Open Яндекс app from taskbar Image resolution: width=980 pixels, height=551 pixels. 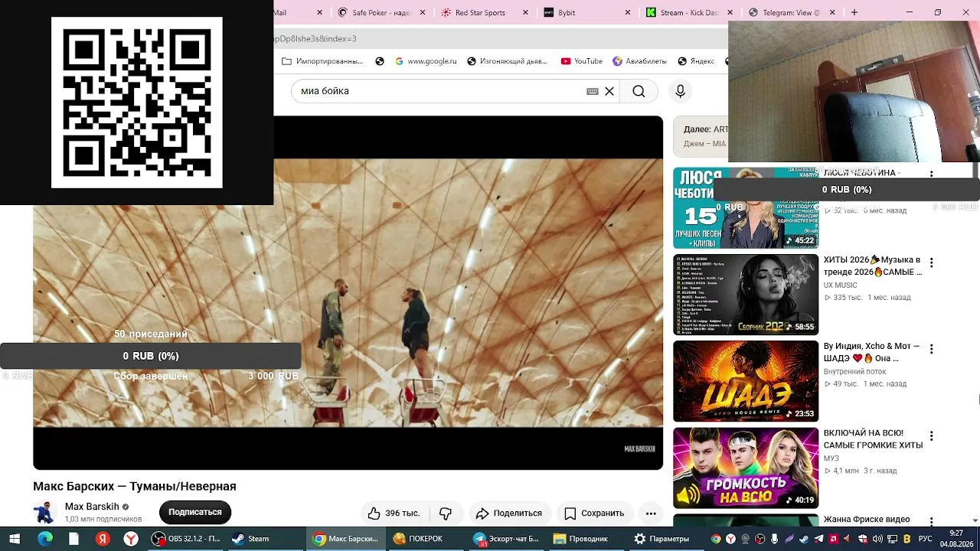pyautogui.click(x=102, y=539)
